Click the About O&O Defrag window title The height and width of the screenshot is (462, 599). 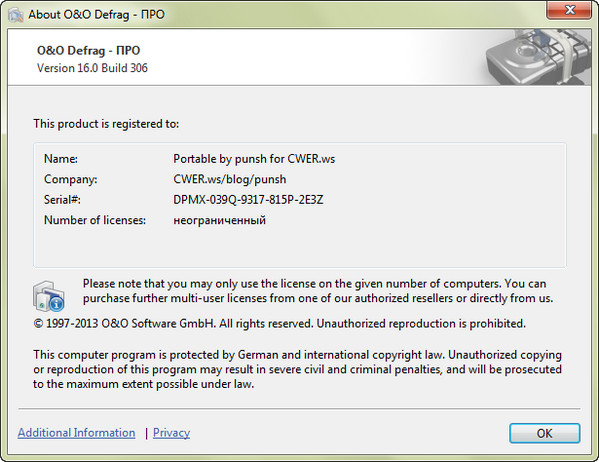tap(96, 15)
